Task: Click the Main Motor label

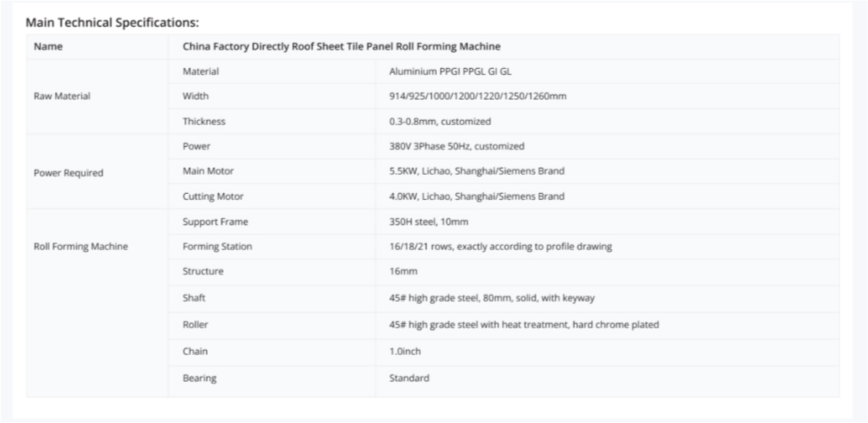Action: (208, 171)
